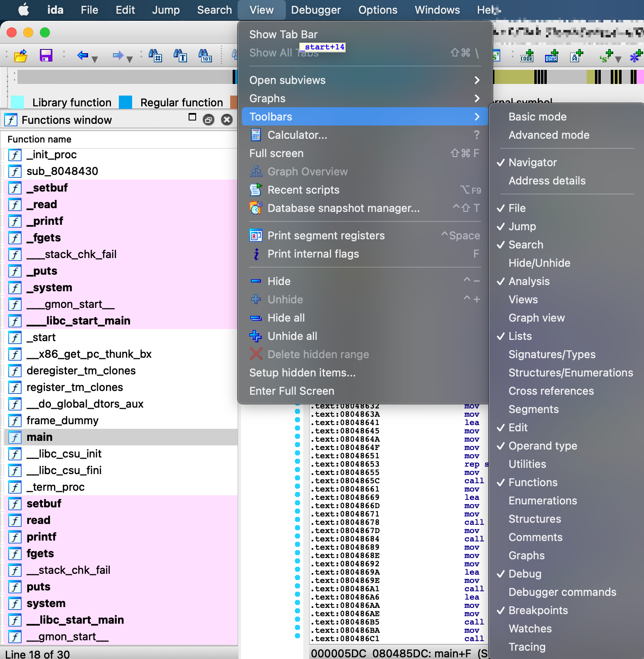The height and width of the screenshot is (659, 644).
Task: Open Calculator from the View menu
Action: 364,135
